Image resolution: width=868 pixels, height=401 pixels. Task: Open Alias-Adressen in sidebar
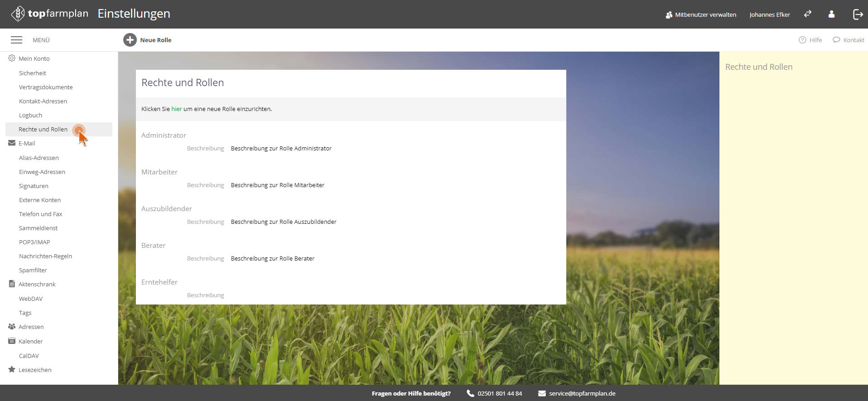[x=39, y=158]
